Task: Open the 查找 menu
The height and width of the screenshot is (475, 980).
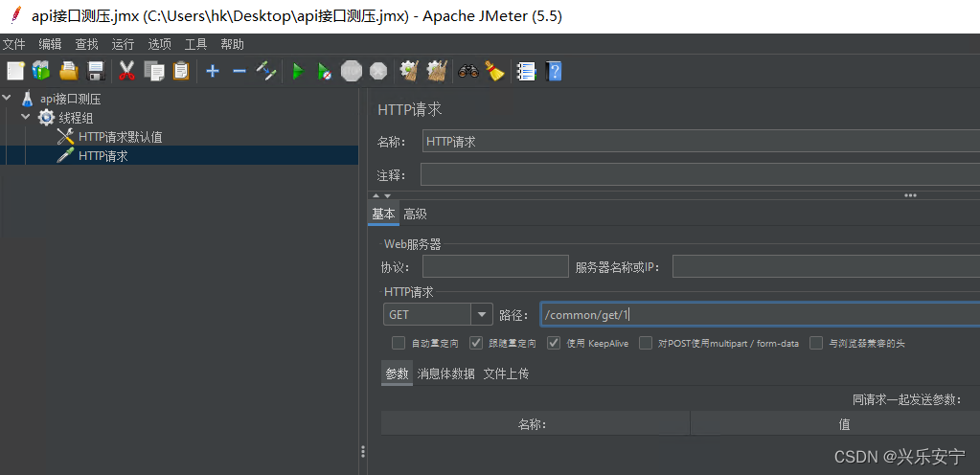Action: 86,44
